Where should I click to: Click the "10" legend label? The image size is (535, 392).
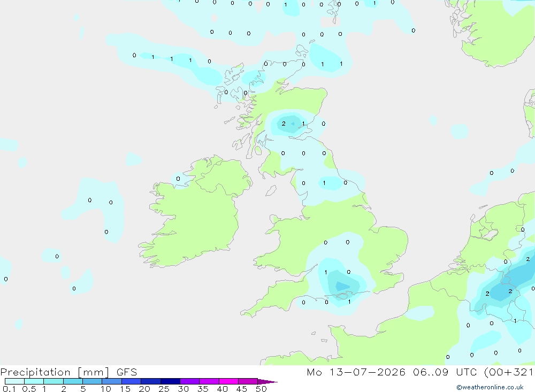[106, 389]
